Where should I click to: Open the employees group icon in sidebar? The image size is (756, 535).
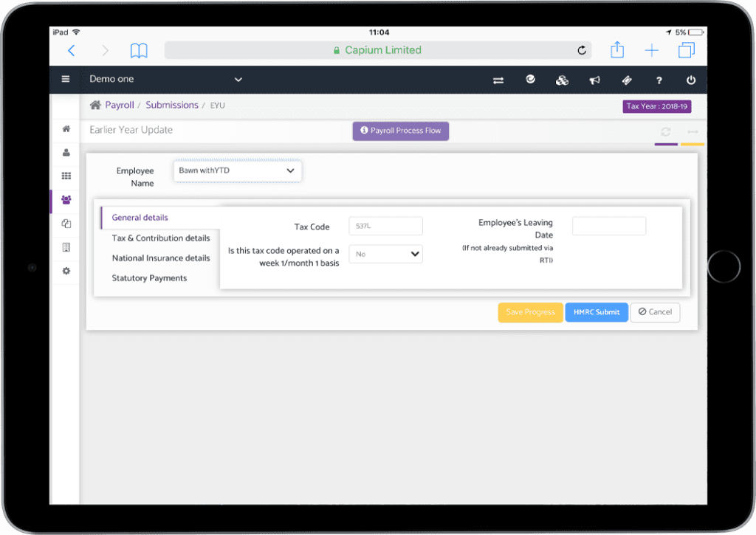tap(66, 200)
